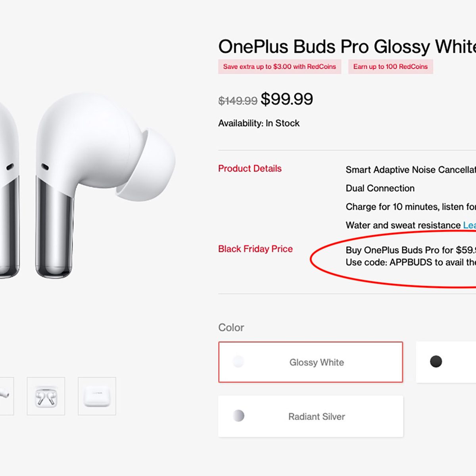
Task: Click the Save extra with RedCoins badge
Action: pyautogui.click(x=279, y=67)
